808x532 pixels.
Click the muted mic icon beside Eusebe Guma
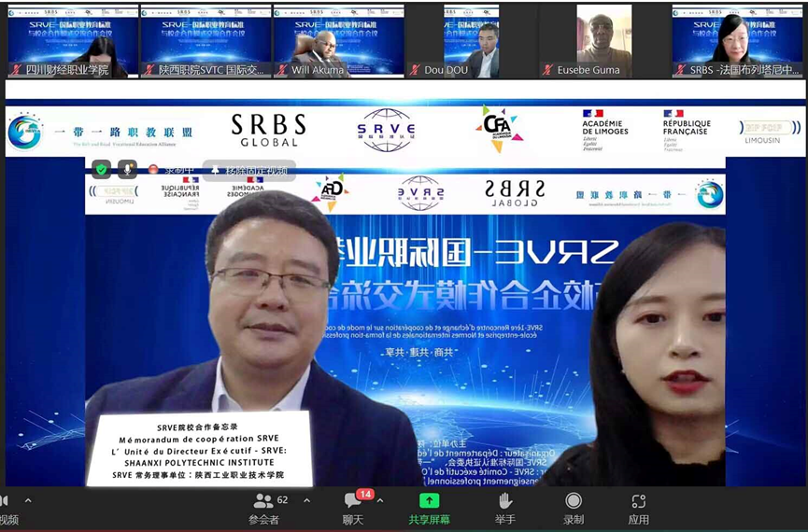(547, 70)
